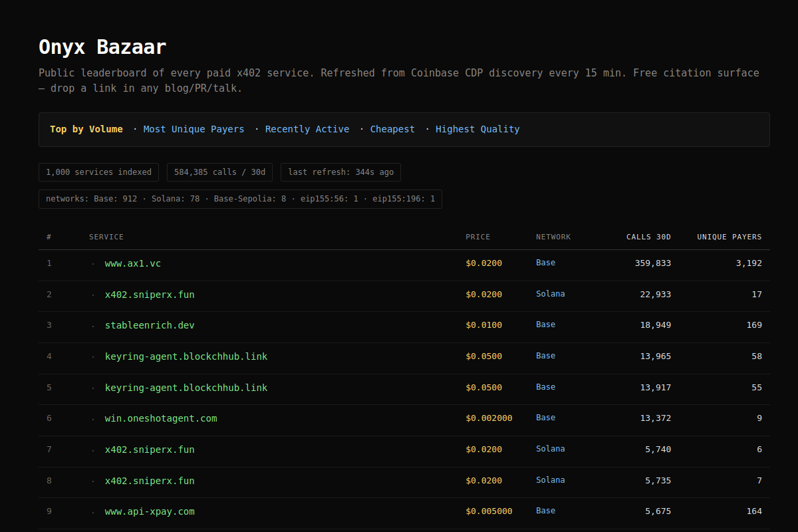798x532 pixels.
Task: Click the networks breakdown badge
Action: [240, 199]
